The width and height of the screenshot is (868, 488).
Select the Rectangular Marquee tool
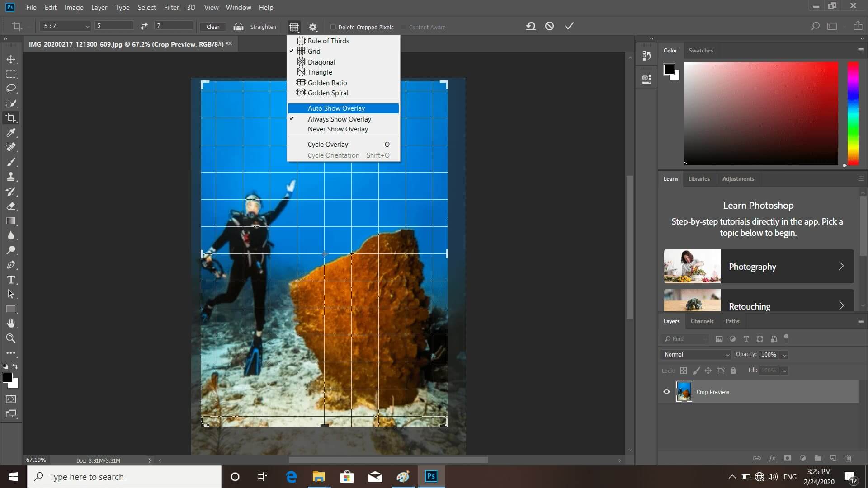click(11, 74)
